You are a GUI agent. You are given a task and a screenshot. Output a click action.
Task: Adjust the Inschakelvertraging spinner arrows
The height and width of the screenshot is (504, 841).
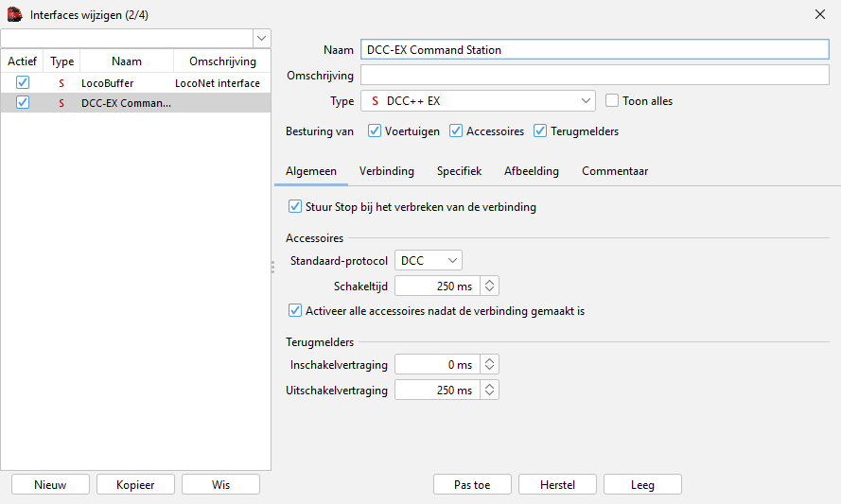pos(489,364)
